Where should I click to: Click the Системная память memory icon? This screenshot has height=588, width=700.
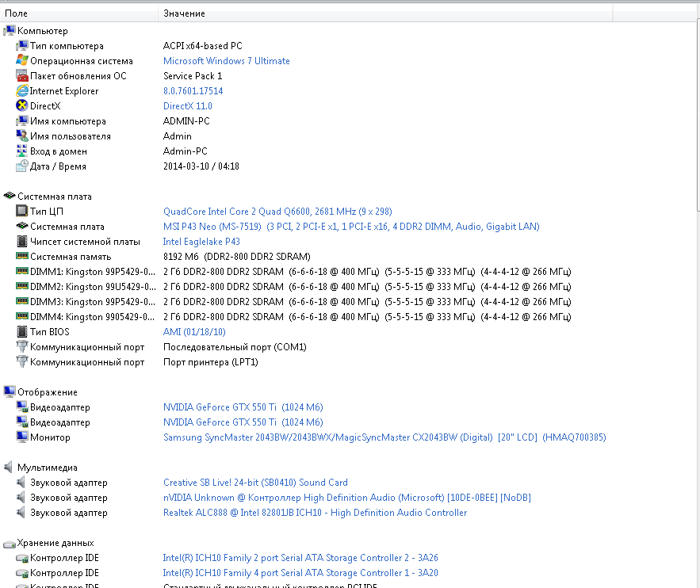[22, 257]
